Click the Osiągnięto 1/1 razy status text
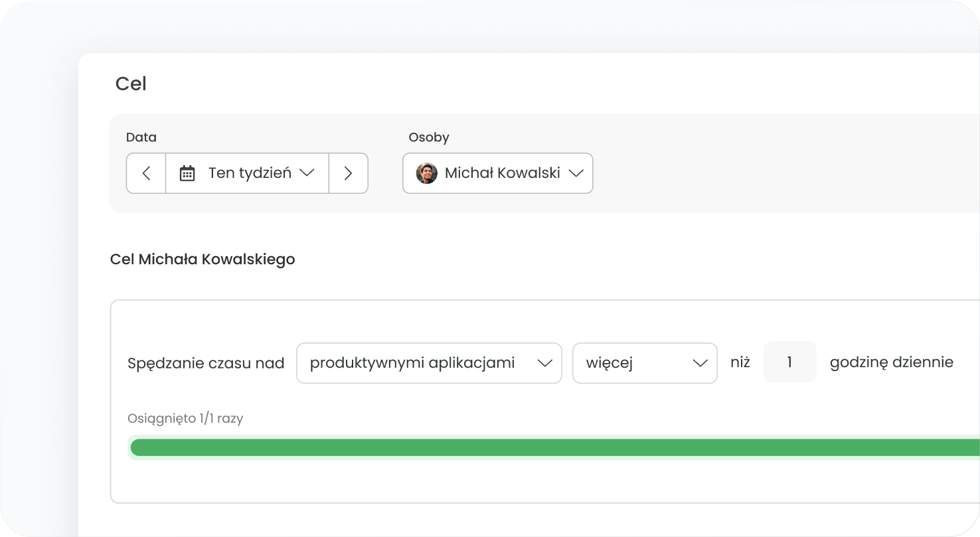 pos(185,419)
